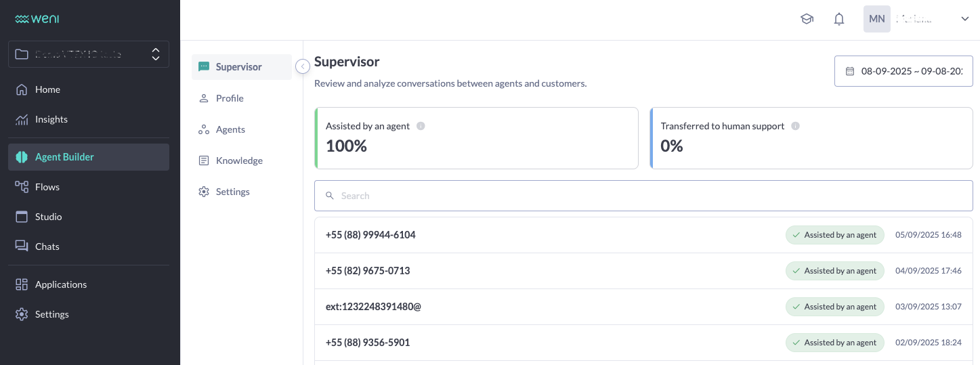The height and width of the screenshot is (365, 980).
Task: Click the Weni logo
Action: point(37,19)
